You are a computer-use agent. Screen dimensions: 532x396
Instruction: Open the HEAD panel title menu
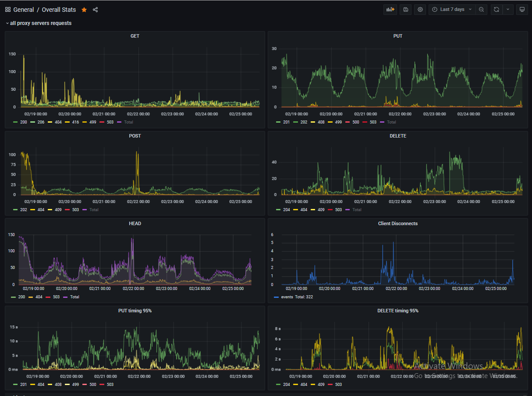pyautogui.click(x=135, y=223)
